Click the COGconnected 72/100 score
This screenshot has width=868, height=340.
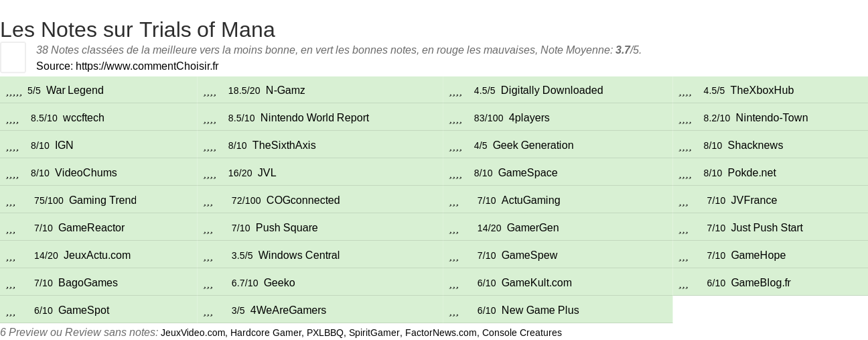(x=246, y=201)
